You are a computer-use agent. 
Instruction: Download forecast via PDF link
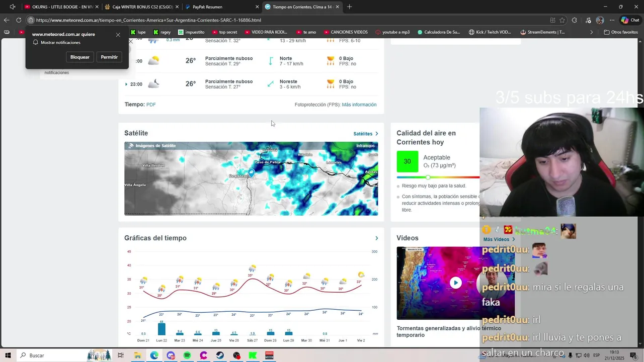click(x=151, y=105)
